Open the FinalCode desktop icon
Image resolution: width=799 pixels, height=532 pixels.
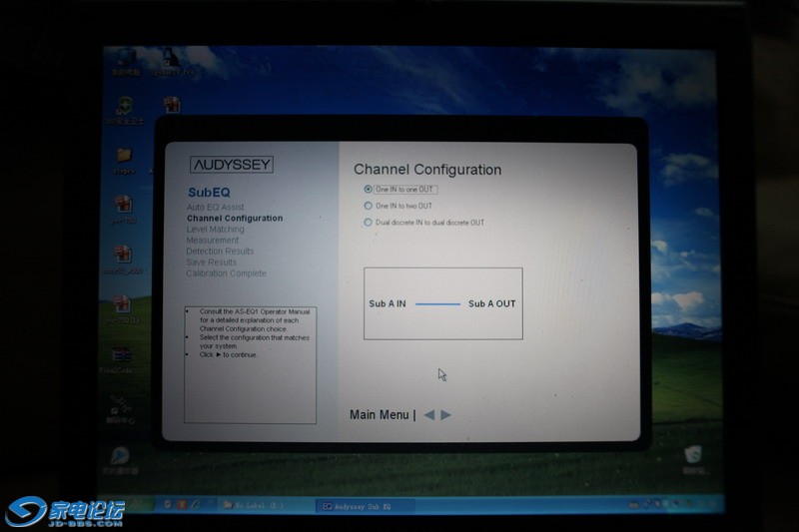120,360
